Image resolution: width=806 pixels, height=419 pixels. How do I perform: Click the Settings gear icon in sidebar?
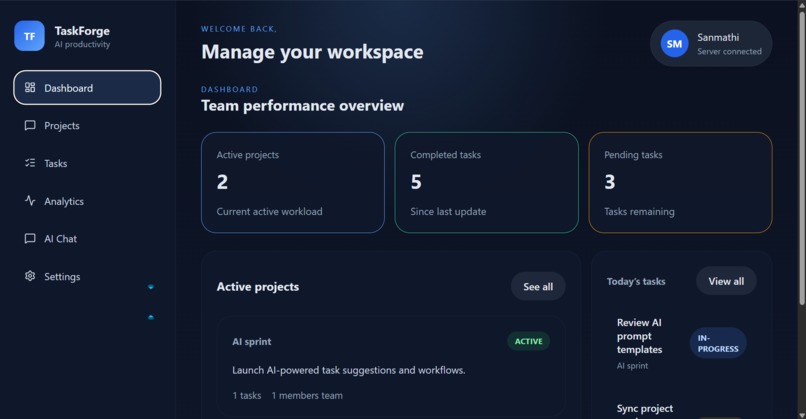[x=30, y=276]
